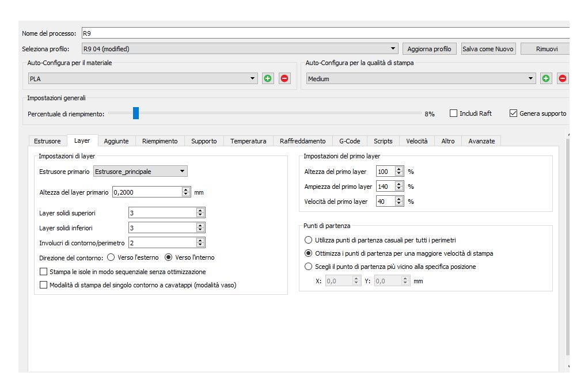The height and width of the screenshot is (391, 588).
Task: Enable the Includi Raft checkbox
Action: click(453, 113)
